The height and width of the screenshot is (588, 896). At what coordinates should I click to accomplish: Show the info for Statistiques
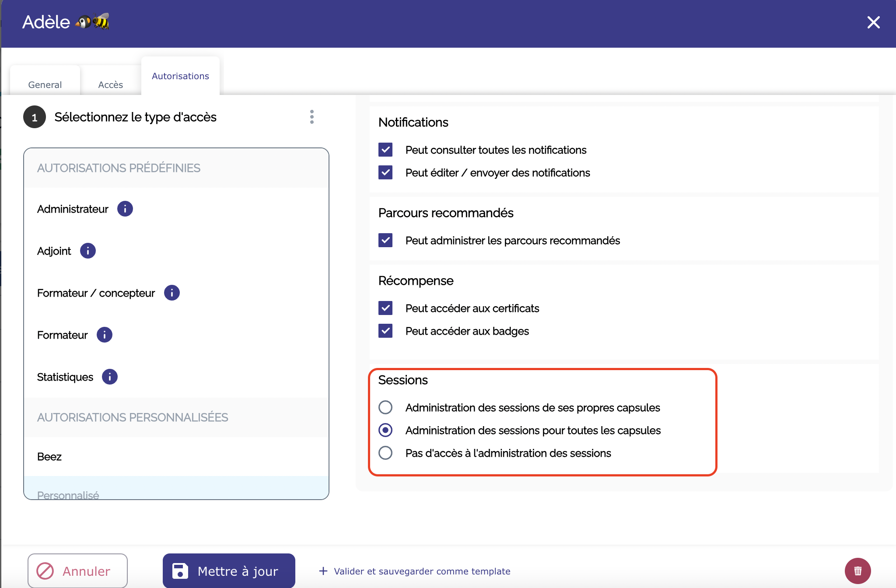(109, 377)
